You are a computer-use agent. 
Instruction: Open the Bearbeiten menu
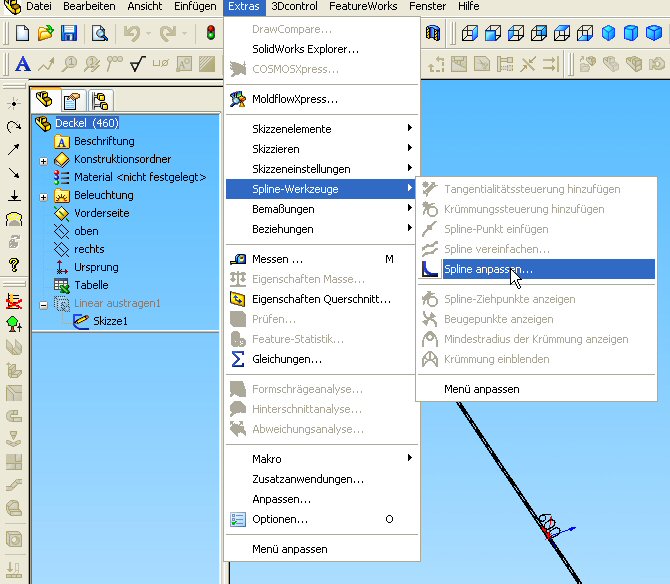89,6
